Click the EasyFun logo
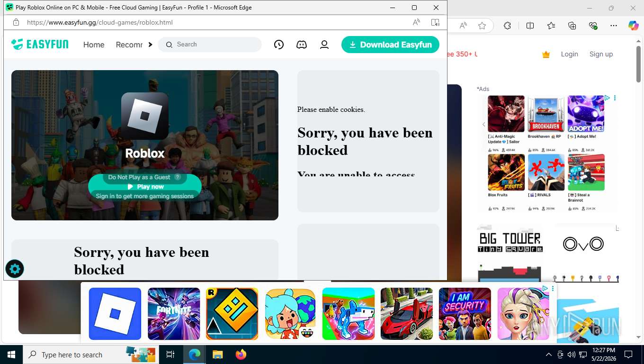This screenshot has width=644, height=364. (x=40, y=45)
